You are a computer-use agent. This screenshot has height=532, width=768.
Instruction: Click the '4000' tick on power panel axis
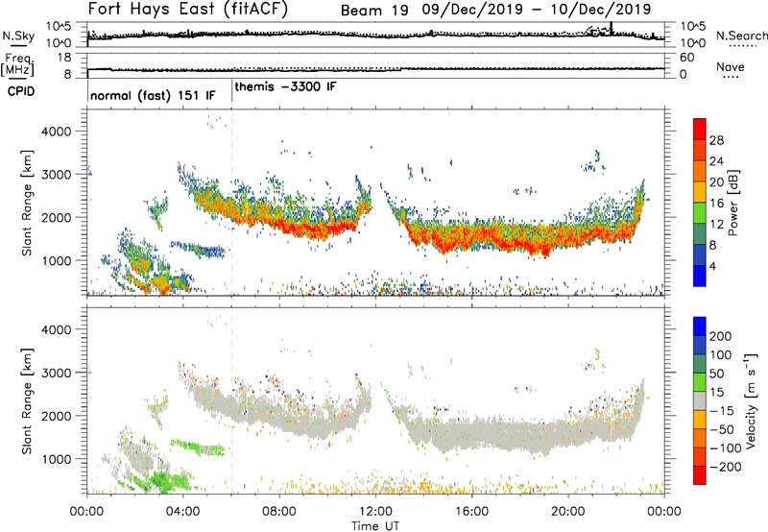[57, 132]
